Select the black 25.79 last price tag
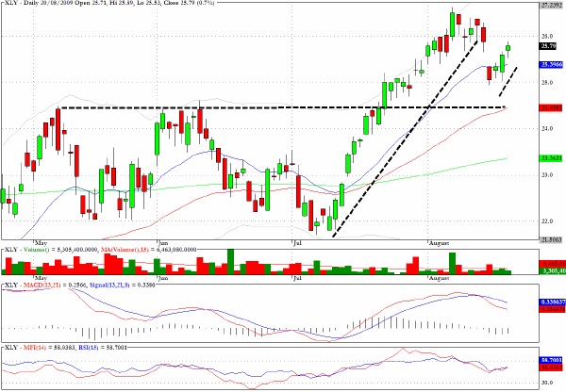 click(548, 46)
